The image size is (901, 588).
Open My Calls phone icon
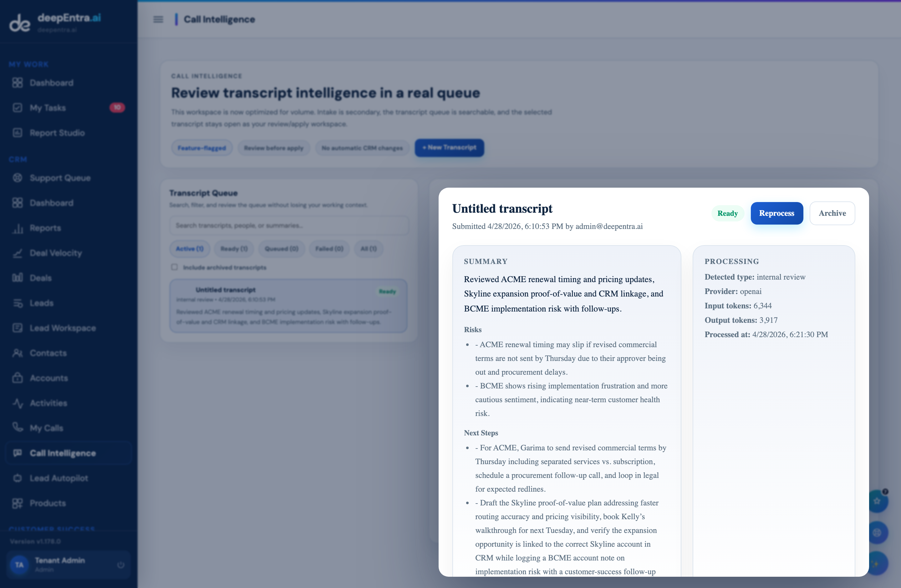[18, 428]
